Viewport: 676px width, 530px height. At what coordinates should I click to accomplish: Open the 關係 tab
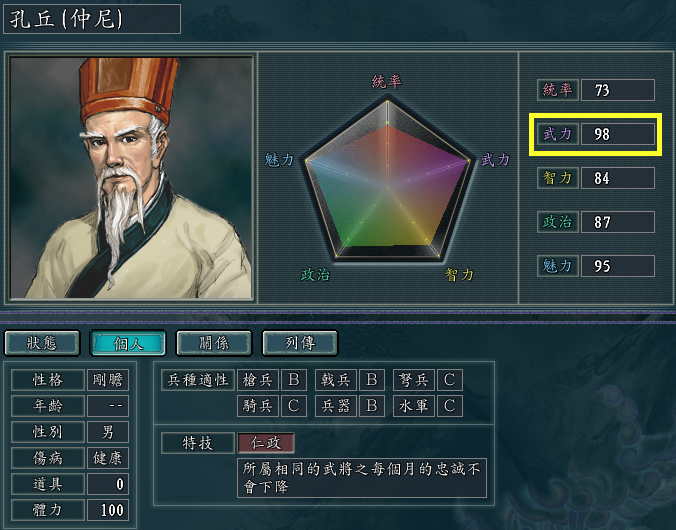pyautogui.click(x=214, y=343)
